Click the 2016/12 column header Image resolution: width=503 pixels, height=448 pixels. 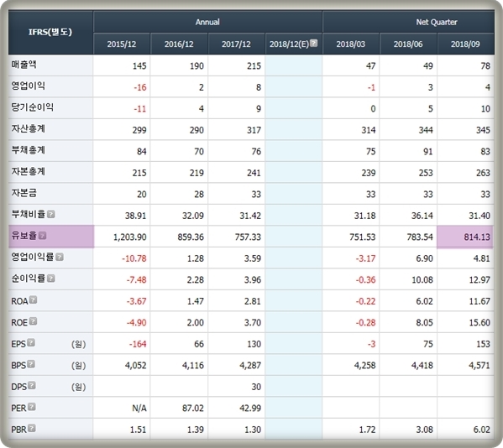[x=179, y=44]
